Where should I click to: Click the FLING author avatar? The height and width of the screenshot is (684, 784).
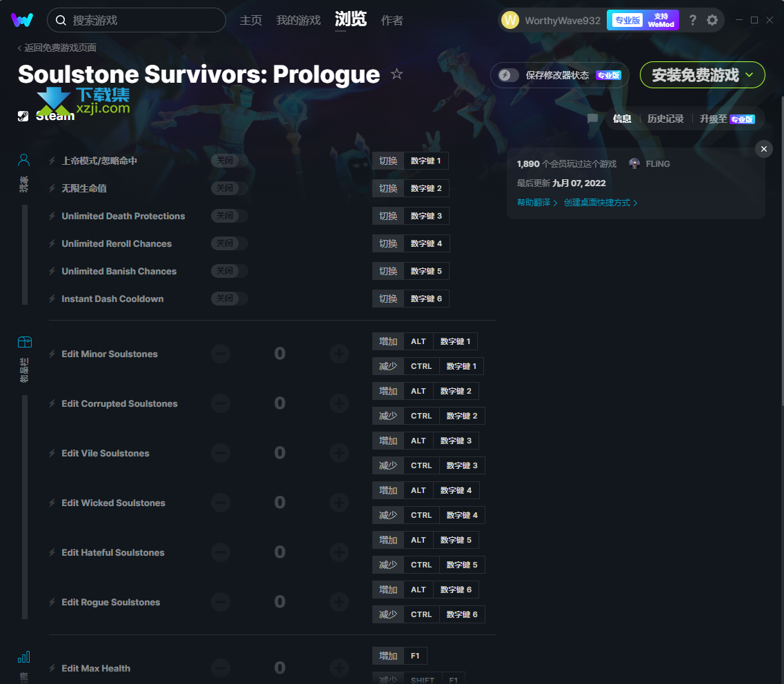(x=634, y=163)
